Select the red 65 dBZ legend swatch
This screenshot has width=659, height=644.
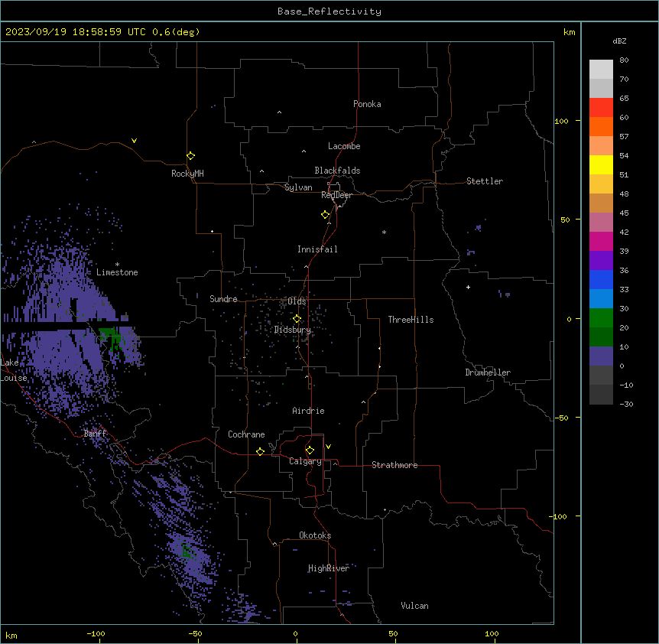point(601,107)
